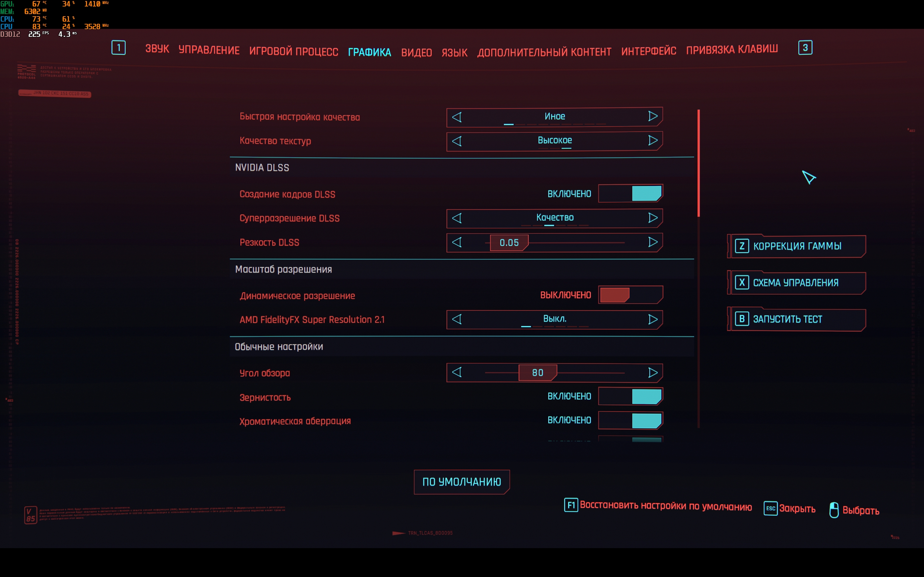The height and width of the screenshot is (577, 924).
Task: Turn off the Зернистость film grain toggle
Action: point(631,396)
